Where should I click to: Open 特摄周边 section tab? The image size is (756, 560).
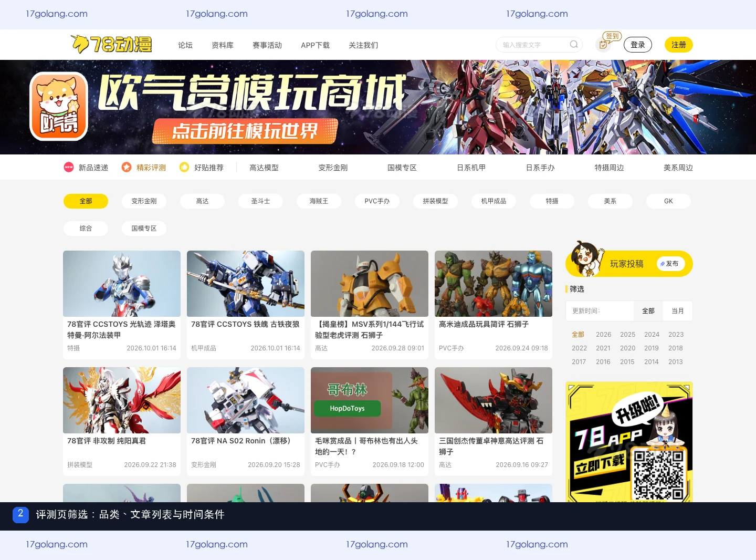click(x=609, y=168)
